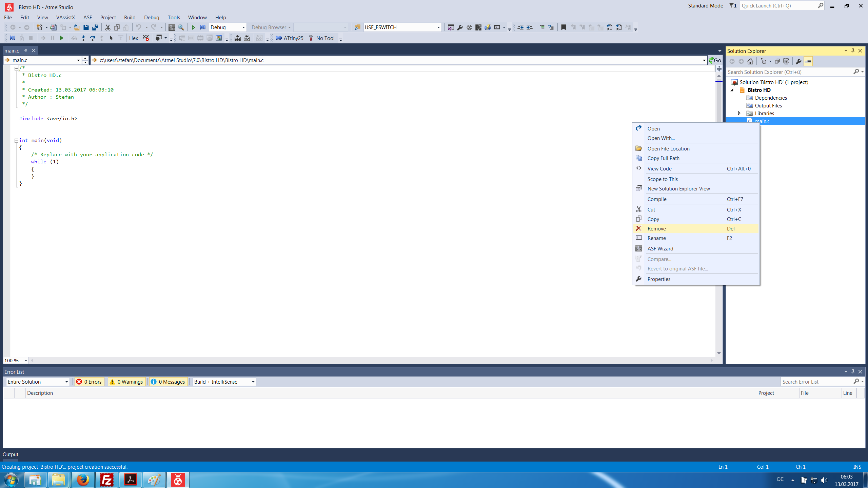
Task: Toggle auto-hide pin on Solution Explorer
Action: click(853, 51)
